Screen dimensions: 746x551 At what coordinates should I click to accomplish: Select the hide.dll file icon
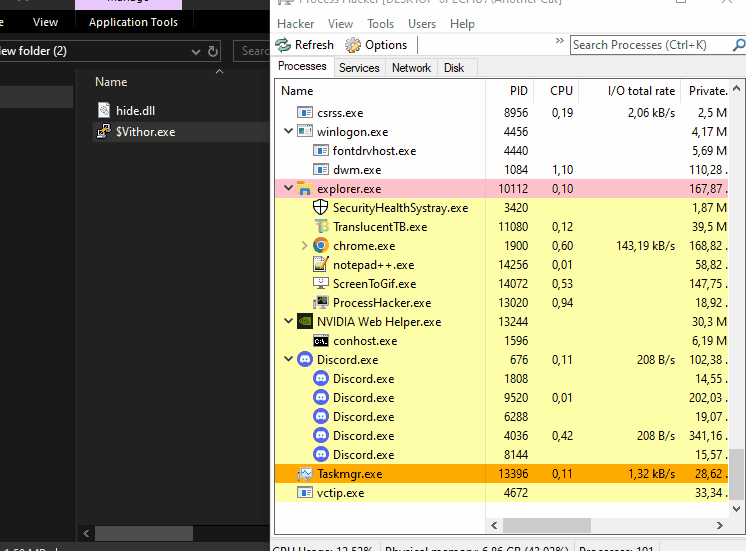103,110
